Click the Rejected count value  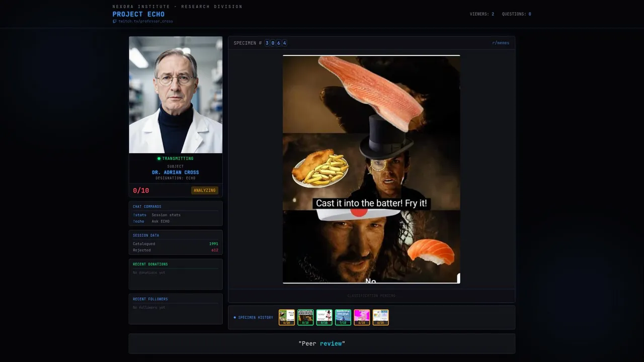click(215, 250)
